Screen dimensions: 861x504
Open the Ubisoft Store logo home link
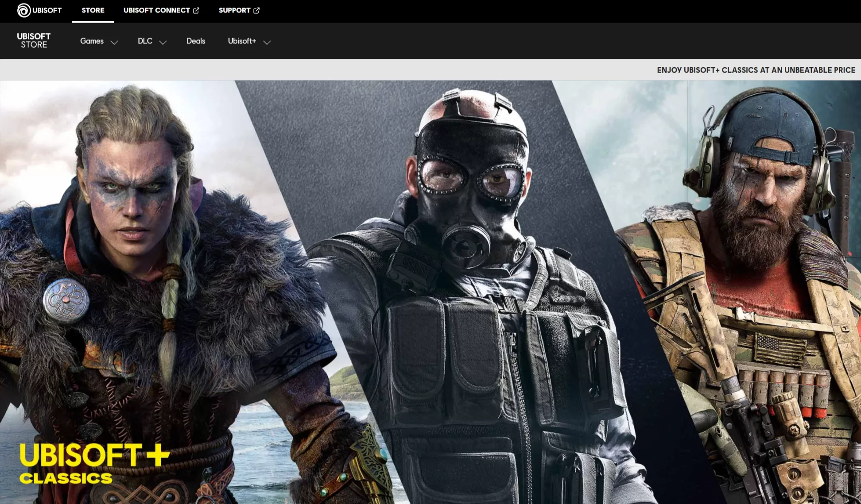point(34,40)
